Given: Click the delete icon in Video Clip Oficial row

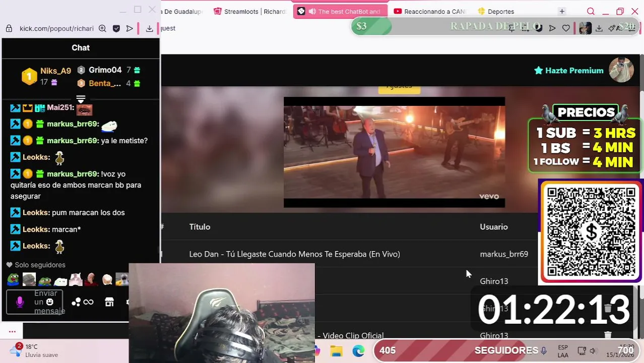Looking at the screenshot, I should pos(608,335).
